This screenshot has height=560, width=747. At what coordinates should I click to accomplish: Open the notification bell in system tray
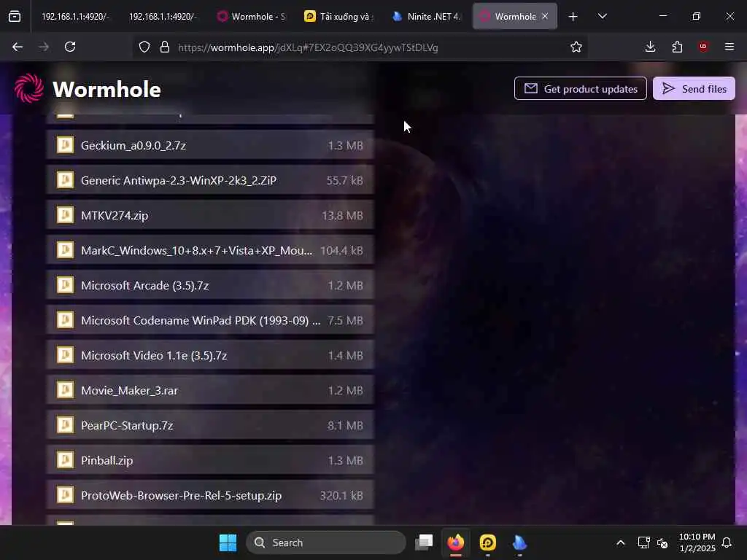click(x=727, y=542)
